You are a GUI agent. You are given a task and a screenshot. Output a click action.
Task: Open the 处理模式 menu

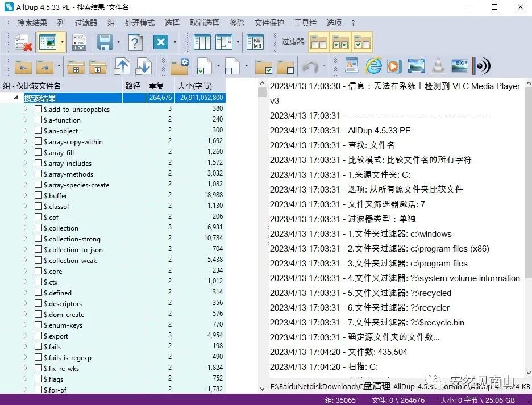click(x=139, y=23)
